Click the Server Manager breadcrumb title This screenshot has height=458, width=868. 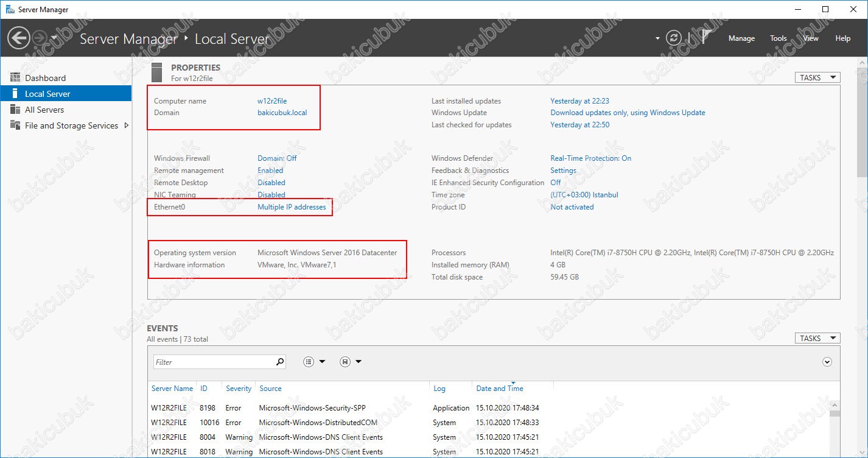(128, 39)
